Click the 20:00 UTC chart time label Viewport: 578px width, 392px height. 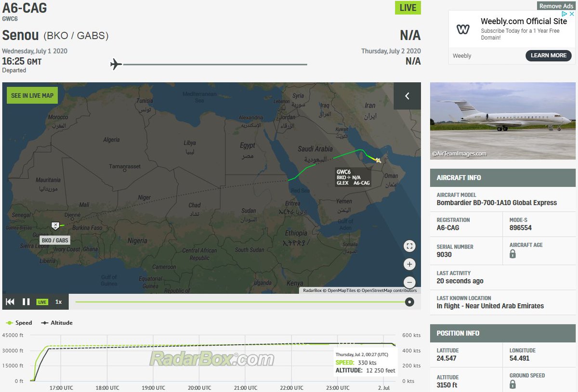point(199,388)
